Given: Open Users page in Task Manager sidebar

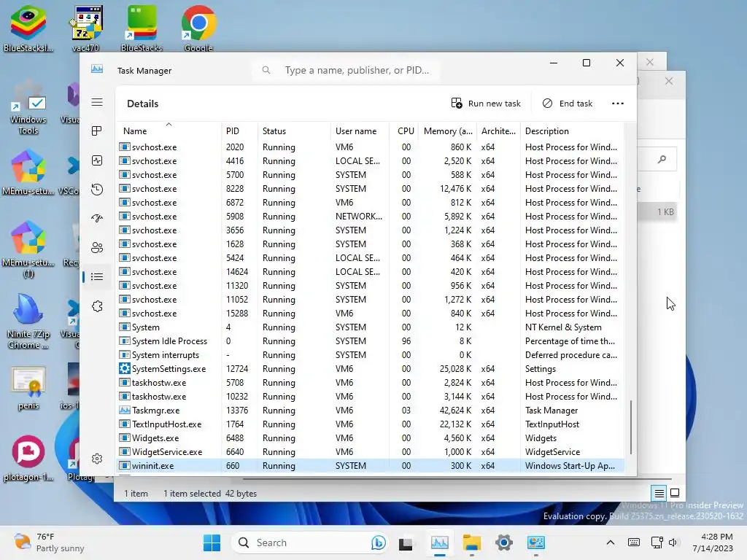Looking at the screenshot, I should click(x=97, y=248).
